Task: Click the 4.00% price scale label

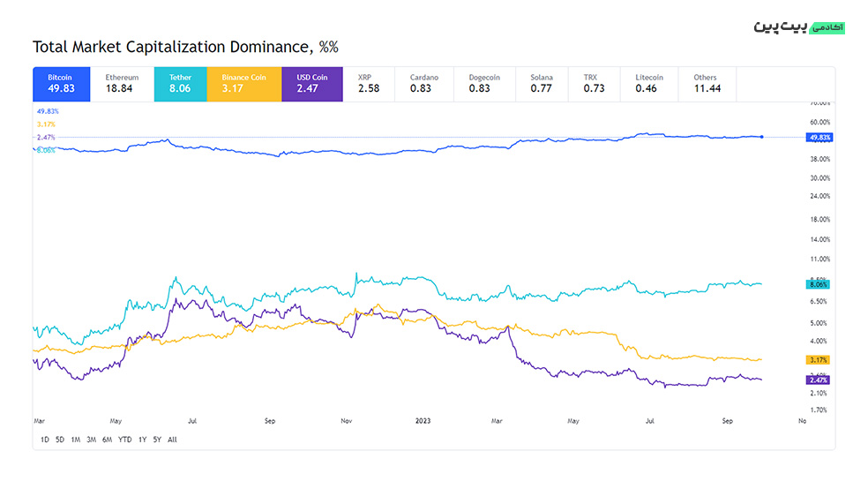Action: click(819, 341)
